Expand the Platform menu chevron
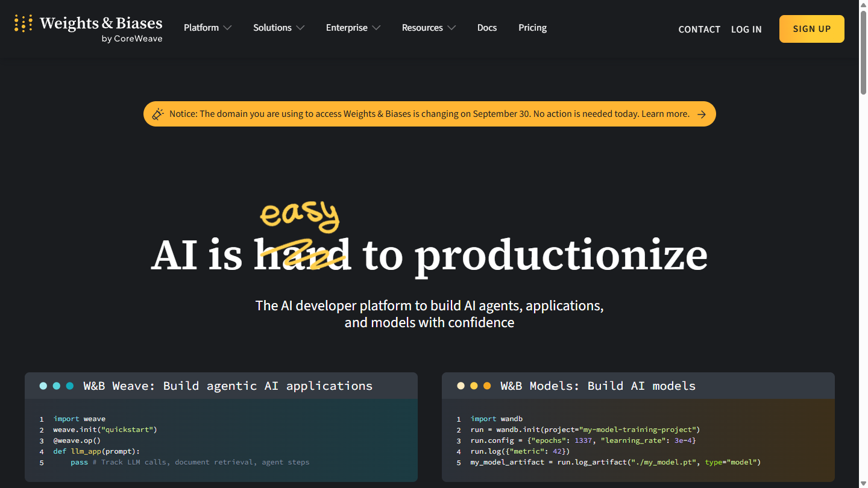Screen dimensions: 868x488 tap(227, 28)
